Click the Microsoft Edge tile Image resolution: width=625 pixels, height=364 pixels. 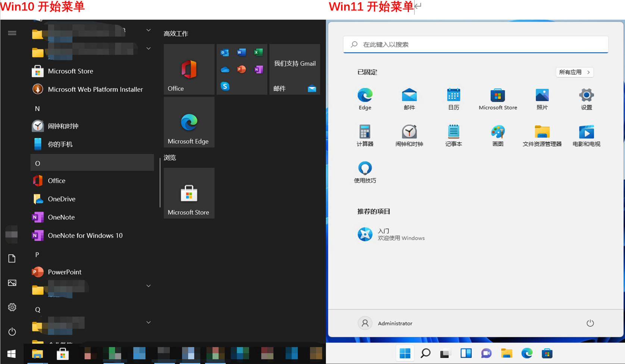[x=189, y=122]
